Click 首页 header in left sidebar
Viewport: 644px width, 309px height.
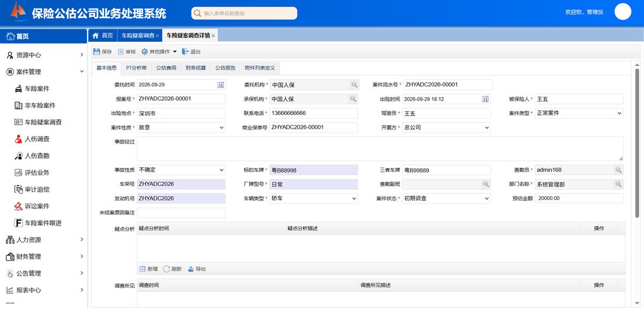[x=43, y=36]
